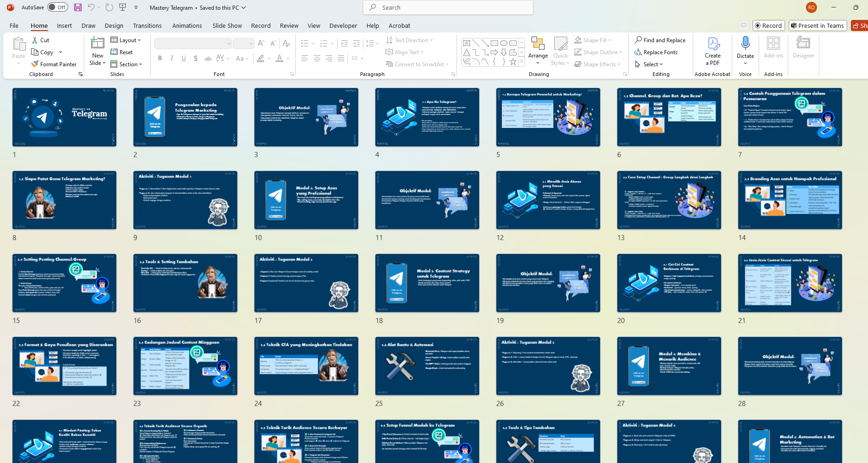868x463 pixels.
Task: Toggle text Shadow
Action: (x=196, y=58)
